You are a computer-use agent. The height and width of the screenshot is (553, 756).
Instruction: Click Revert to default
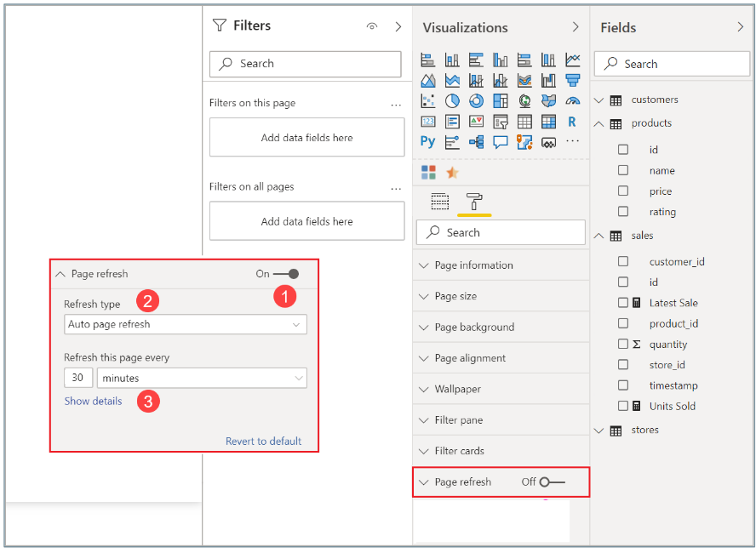click(263, 442)
